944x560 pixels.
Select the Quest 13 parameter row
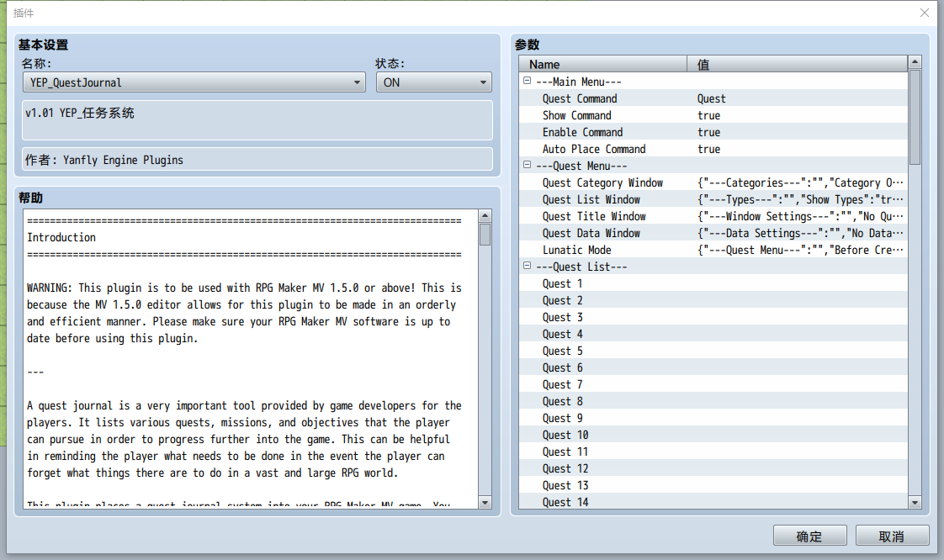pyautogui.click(x=713, y=486)
